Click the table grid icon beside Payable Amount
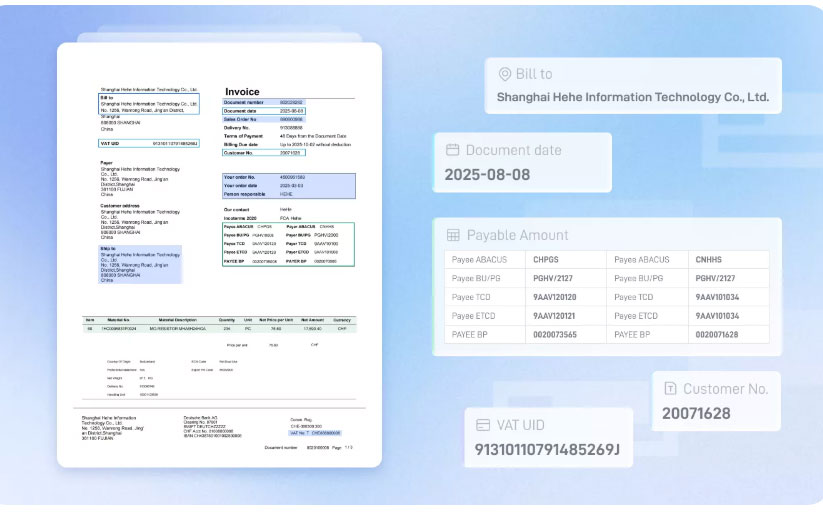Viewport: 823px width, 517px height. click(453, 235)
